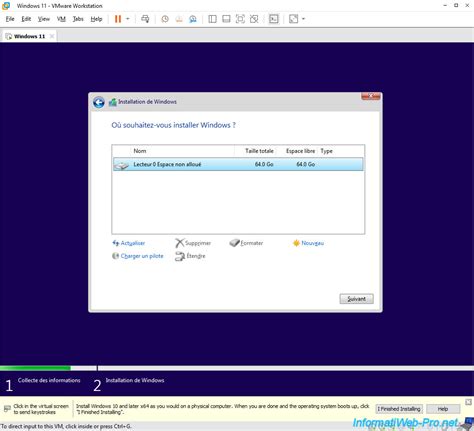Click the Type column header

pos(327,151)
